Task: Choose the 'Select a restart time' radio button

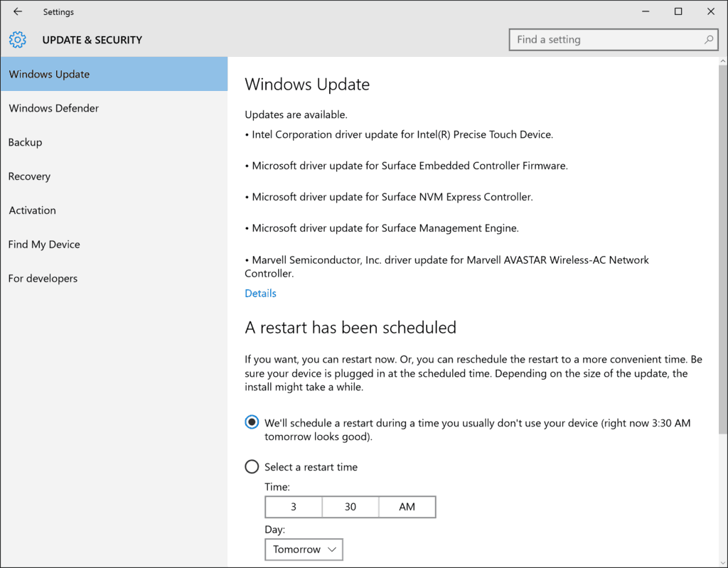Action: click(x=252, y=467)
